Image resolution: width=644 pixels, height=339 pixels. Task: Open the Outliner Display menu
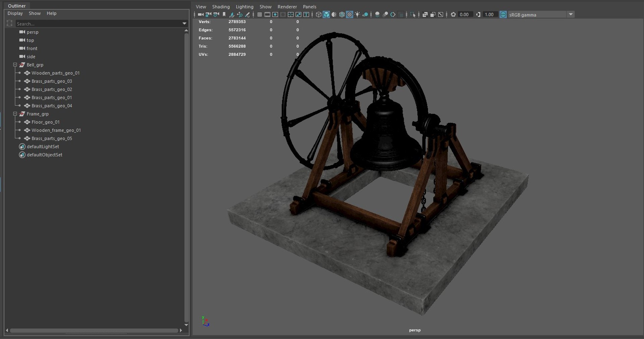[15, 13]
